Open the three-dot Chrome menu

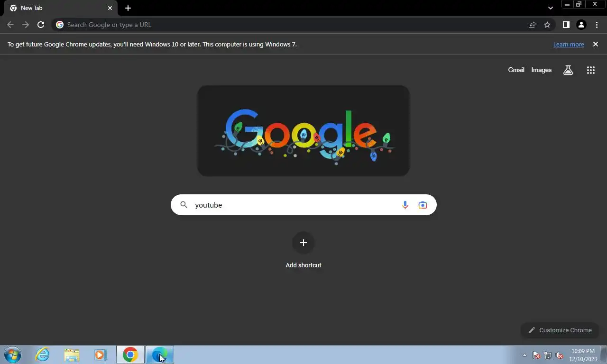pos(597,25)
